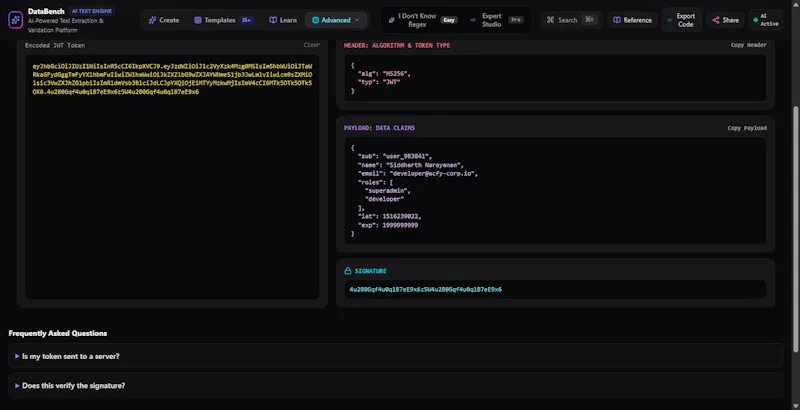Expand 'Does this verify the signature?' FAQ
Image resolution: width=800 pixels, height=410 pixels.
(395, 386)
